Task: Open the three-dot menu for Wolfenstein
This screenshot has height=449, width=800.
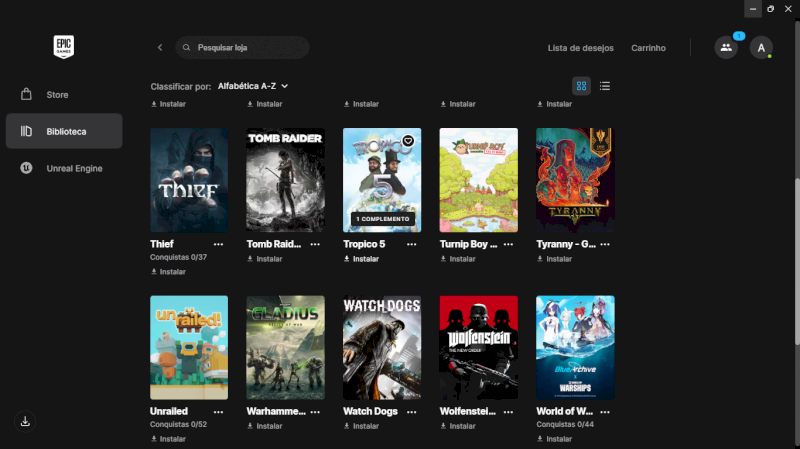Action: (508, 412)
